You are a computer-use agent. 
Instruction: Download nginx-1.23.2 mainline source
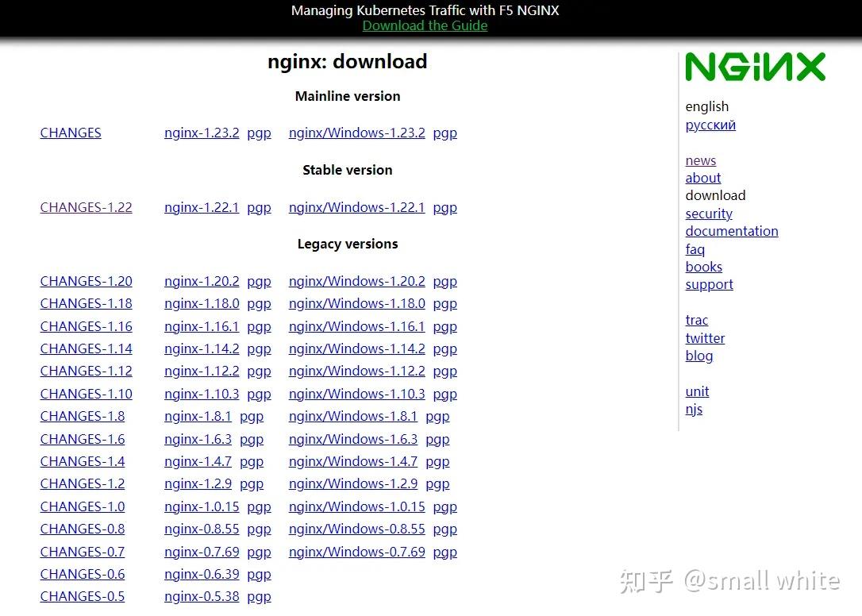click(201, 133)
